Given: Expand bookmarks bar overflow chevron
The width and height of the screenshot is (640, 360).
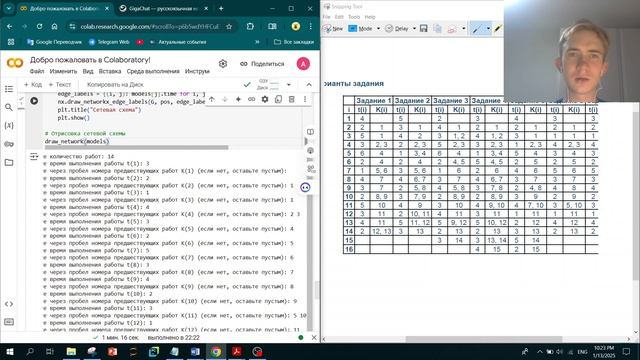Looking at the screenshot, I should [257, 42].
